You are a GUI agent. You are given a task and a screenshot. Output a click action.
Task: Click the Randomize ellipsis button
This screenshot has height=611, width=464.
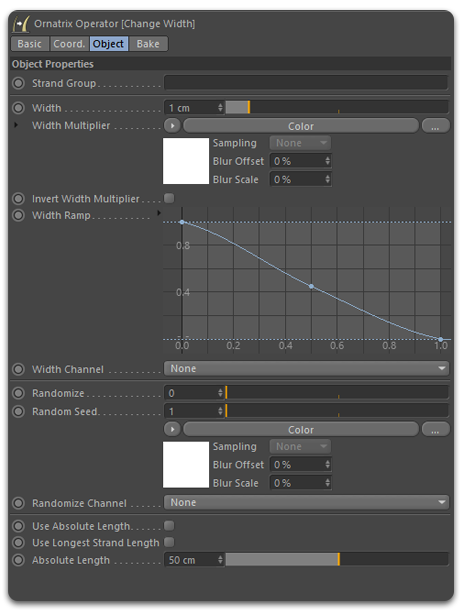pyautogui.click(x=435, y=429)
